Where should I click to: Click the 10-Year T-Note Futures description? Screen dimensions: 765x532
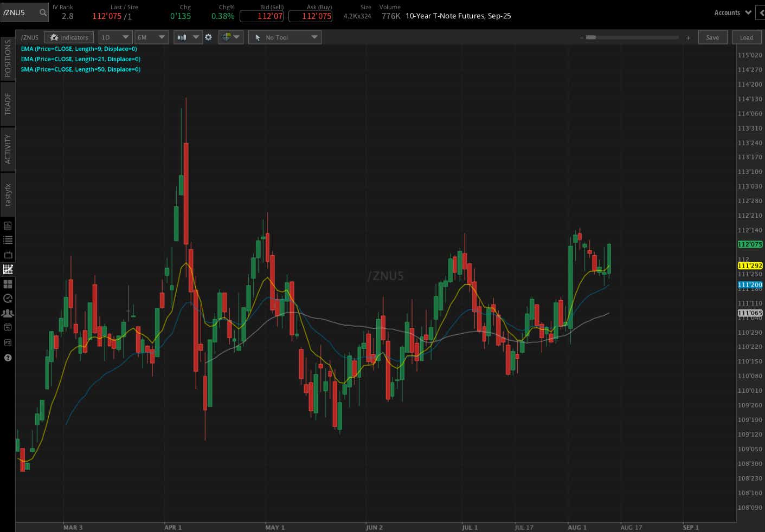coord(458,16)
